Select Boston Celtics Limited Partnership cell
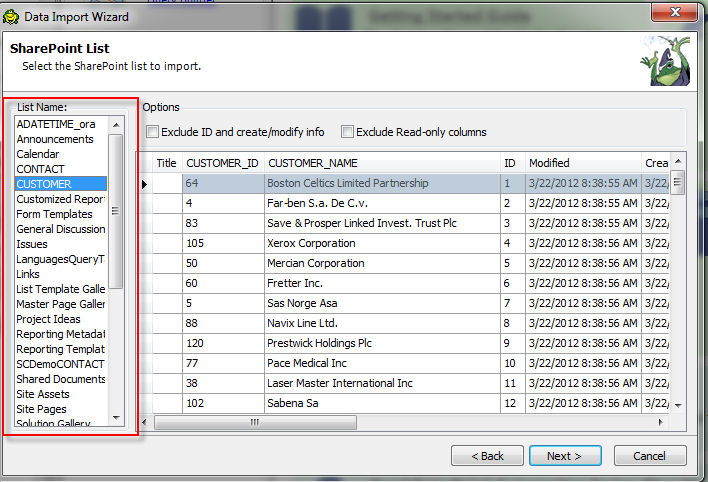Image resolution: width=708 pixels, height=482 pixels. tap(382, 183)
